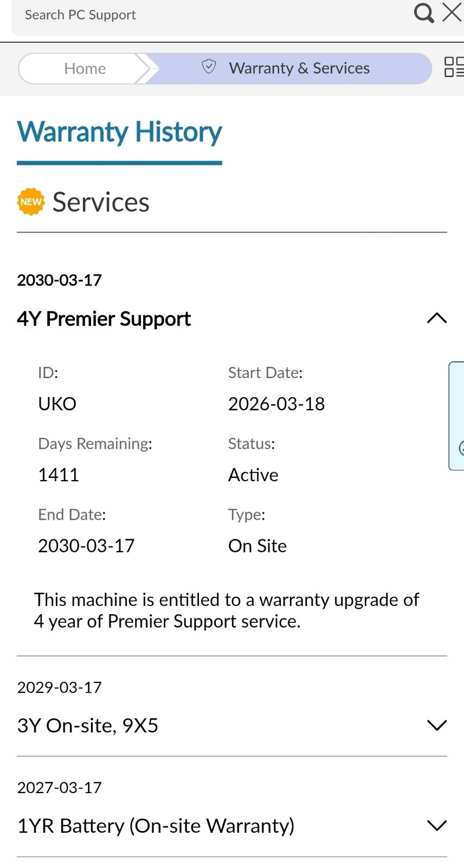Expand the 3Y On-site, 9X5 section
Screen dimensions: 464x868
(x=437, y=725)
